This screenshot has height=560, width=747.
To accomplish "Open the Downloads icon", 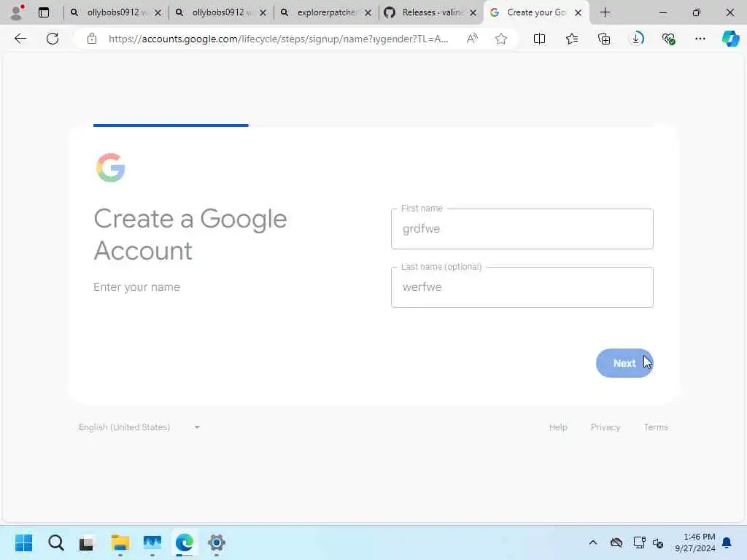I will [636, 39].
